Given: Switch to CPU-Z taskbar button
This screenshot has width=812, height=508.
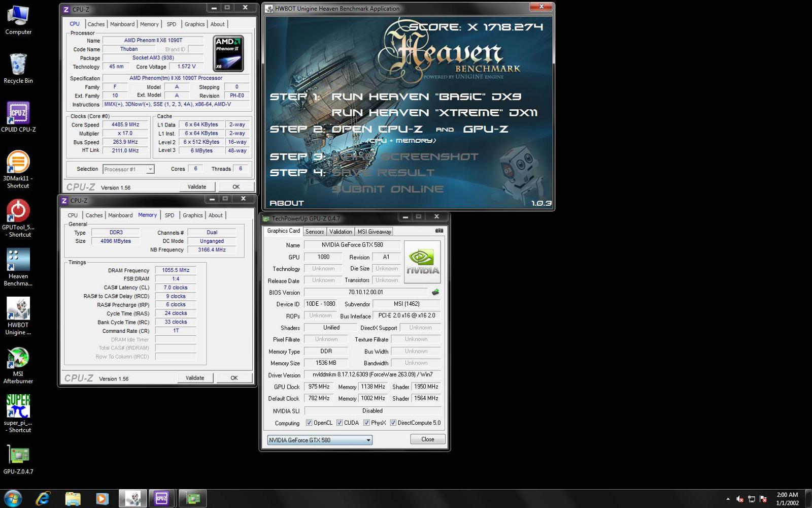Looking at the screenshot, I should coord(161,499).
